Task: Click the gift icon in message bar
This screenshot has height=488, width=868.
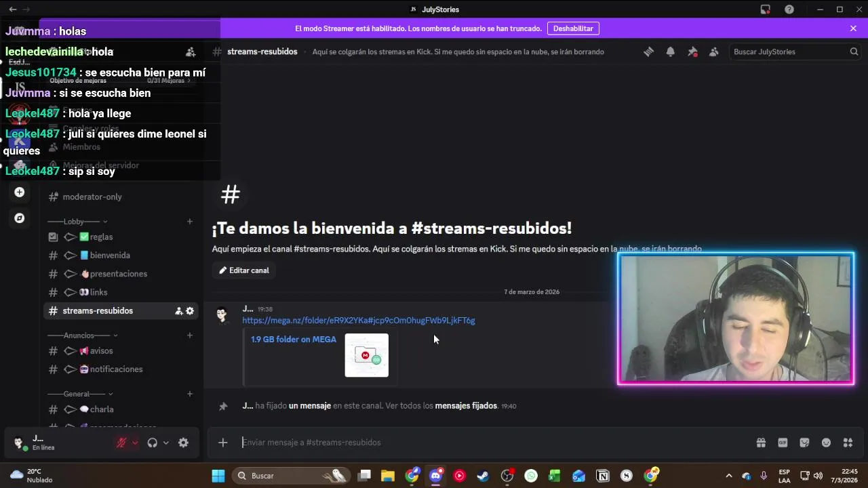Action: click(x=761, y=443)
